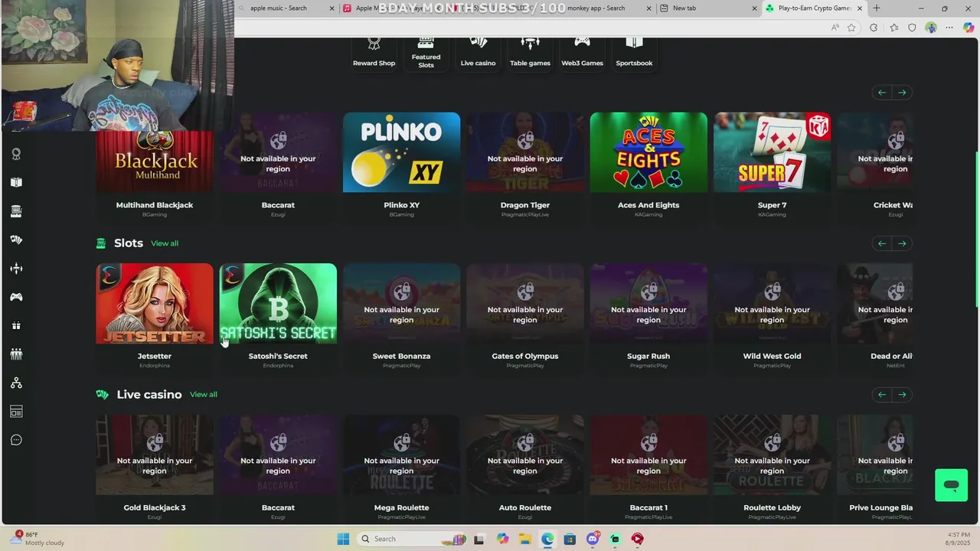Click the playing cards icon in sidebar

(16, 240)
